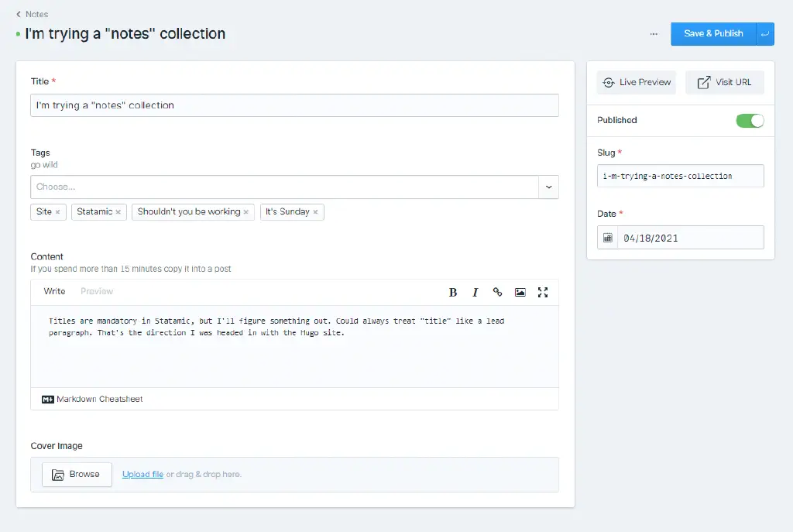Browse for a cover image
The height and width of the screenshot is (532, 793).
coord(77,475)
